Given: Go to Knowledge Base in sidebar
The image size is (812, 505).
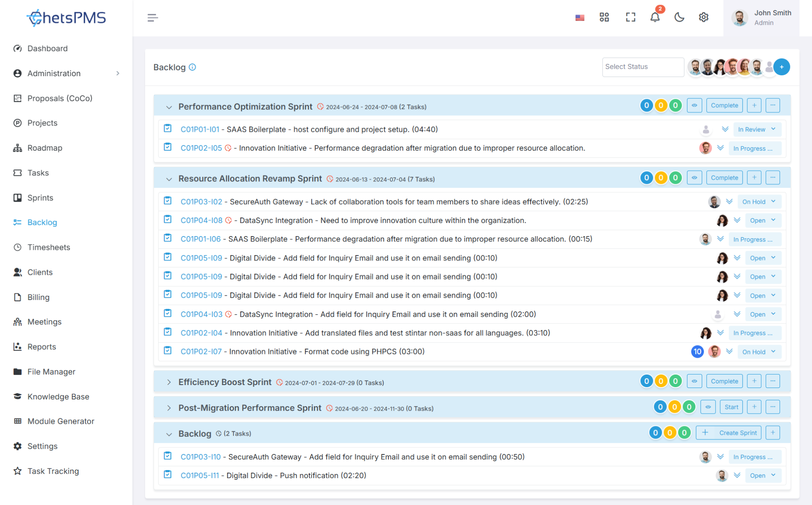Looking at the screenshot, I should point(58,396).
